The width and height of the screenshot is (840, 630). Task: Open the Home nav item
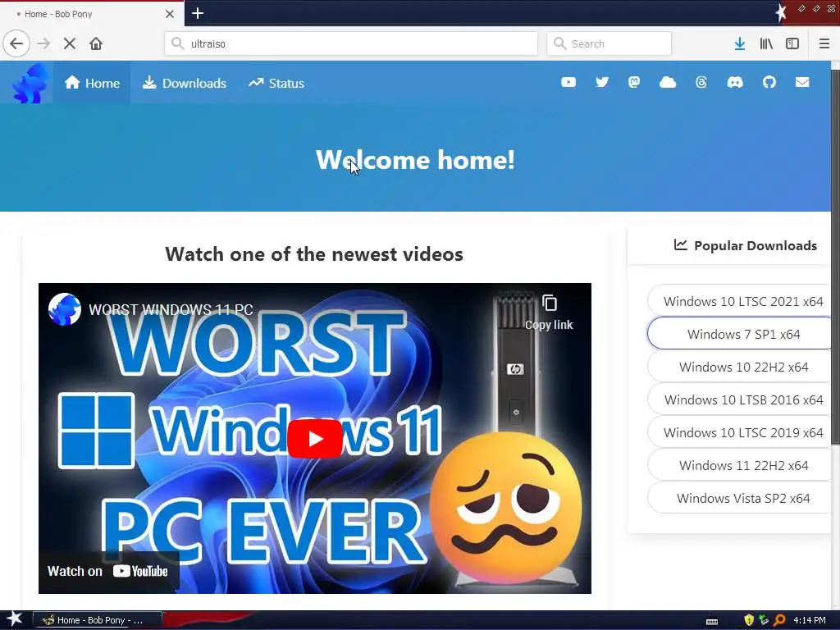(92, 83)
